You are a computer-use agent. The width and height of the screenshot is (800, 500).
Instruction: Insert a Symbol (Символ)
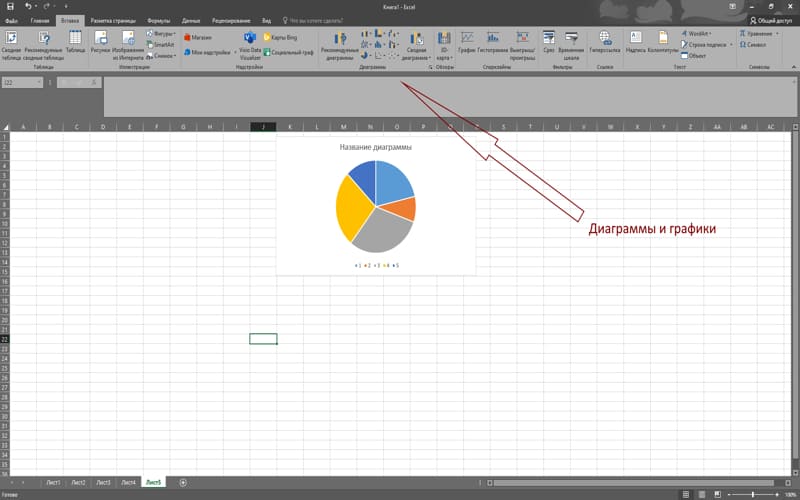(753, 44)
